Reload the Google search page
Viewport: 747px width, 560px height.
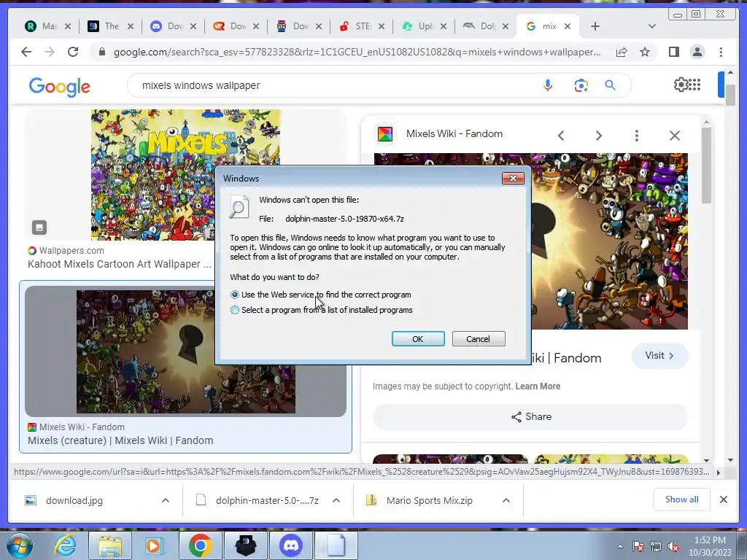(73, 52)
